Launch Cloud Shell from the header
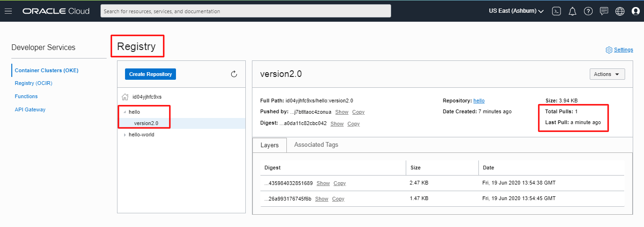 pos(556,11)
